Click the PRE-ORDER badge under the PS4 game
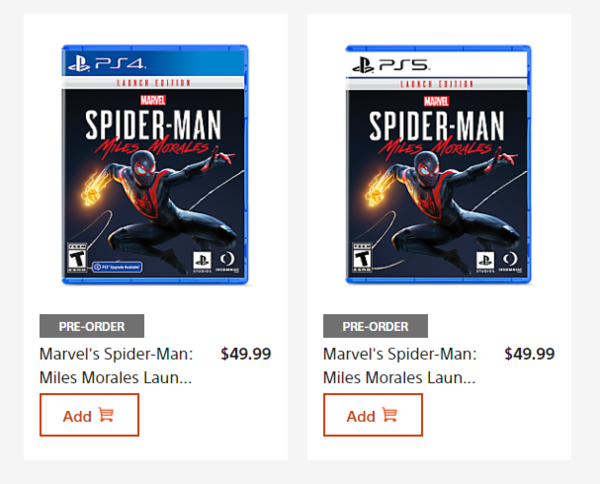The width and height of the screenshot is (600, 484). click(x=92, y=326)
